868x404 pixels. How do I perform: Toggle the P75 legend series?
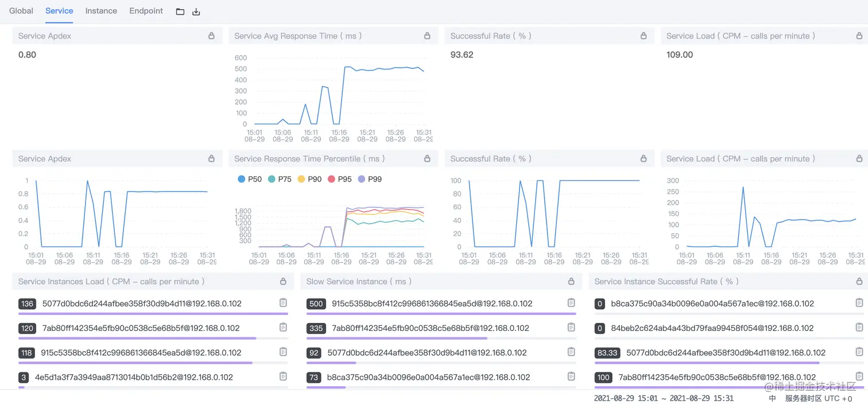(280, 179)
